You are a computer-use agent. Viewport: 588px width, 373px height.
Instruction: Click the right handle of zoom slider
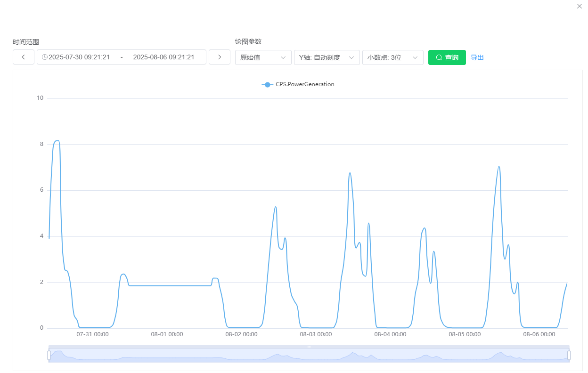tap(569, 355)
